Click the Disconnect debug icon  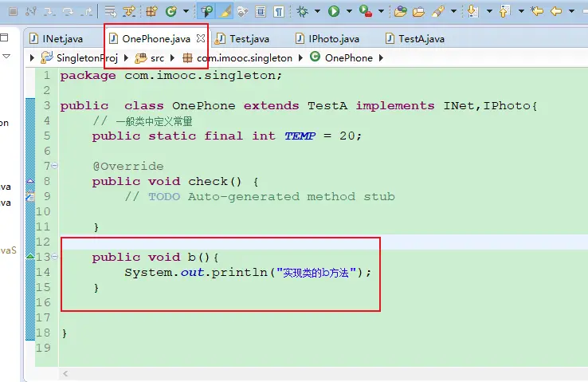point(31,12)
